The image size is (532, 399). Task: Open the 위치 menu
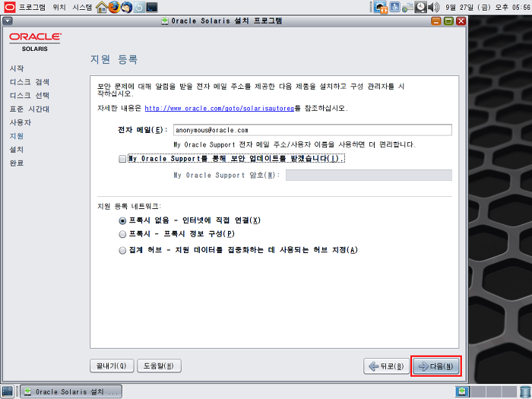[x=59, y=7]
